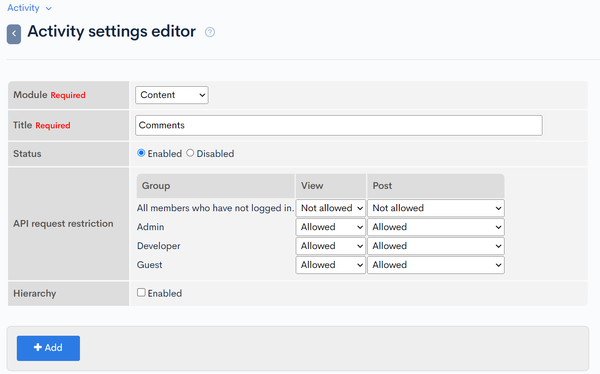
Task: Select the Enabled status radio button
Action: (x=141, y=153)
